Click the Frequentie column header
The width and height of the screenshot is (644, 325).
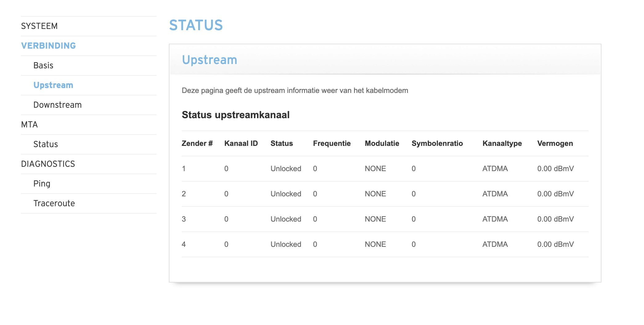[x=332, y=143]
